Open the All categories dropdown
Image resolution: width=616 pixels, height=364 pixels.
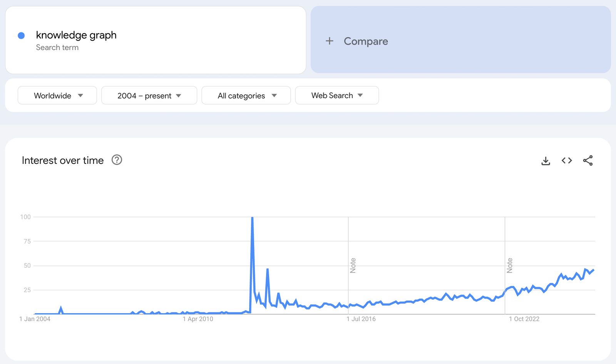pos(246,95)
